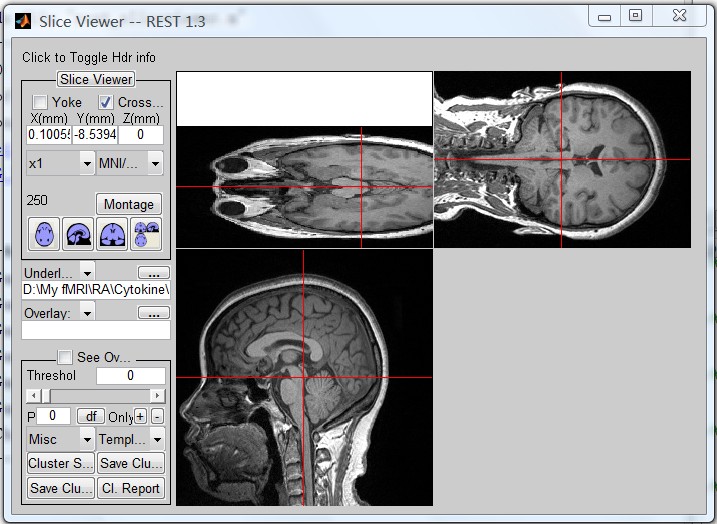Image resolution: width=717 pixels, height=524 pixels.
Task: Open the Misc dropdown
Action: [60, 439]
